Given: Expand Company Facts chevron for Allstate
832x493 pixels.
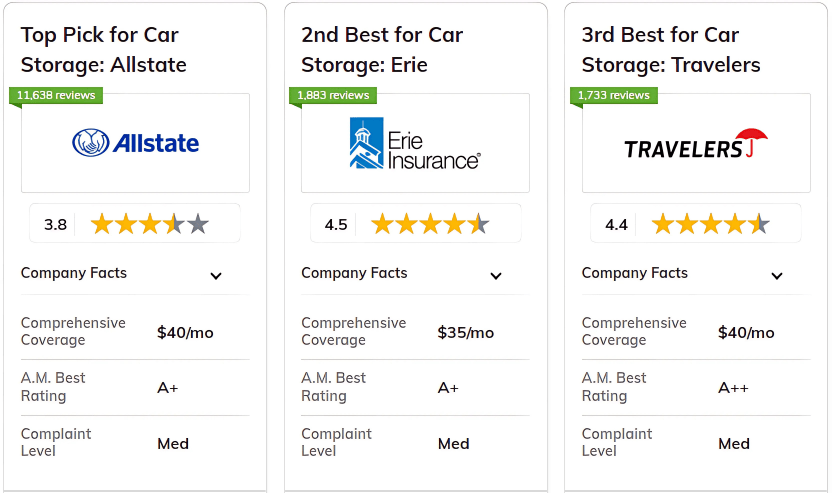Looking at the screenshot, I should pos(215,276).
